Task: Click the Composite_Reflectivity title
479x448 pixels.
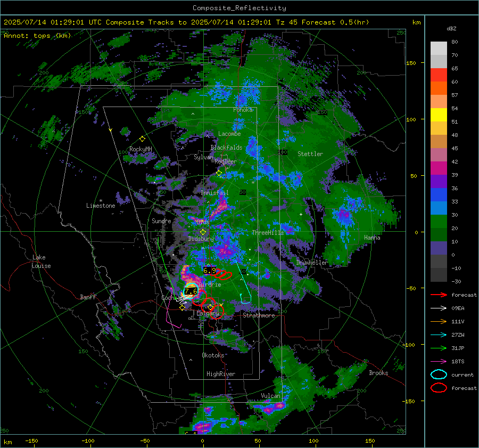Action: coord(240,8)
